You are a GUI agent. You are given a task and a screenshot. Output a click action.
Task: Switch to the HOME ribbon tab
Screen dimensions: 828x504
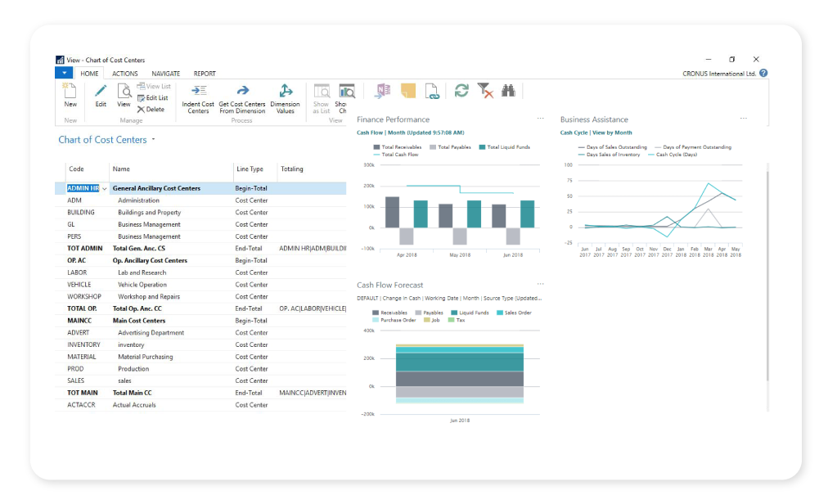tap(89, 74)
